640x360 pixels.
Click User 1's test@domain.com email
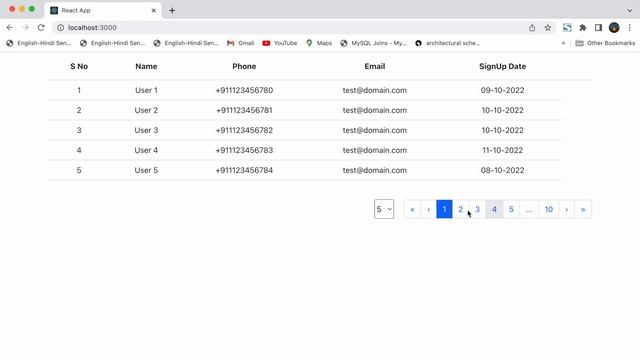375,90
